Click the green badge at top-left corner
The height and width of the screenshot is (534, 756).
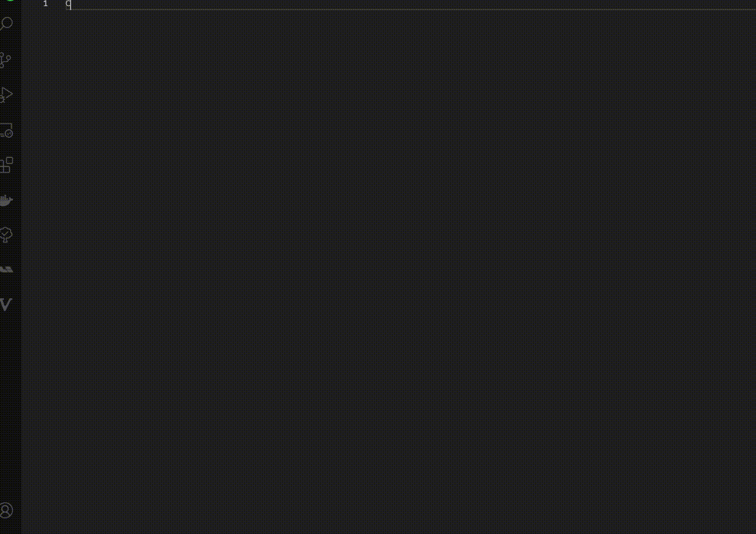pyautogui.click(x=10, y=1)
